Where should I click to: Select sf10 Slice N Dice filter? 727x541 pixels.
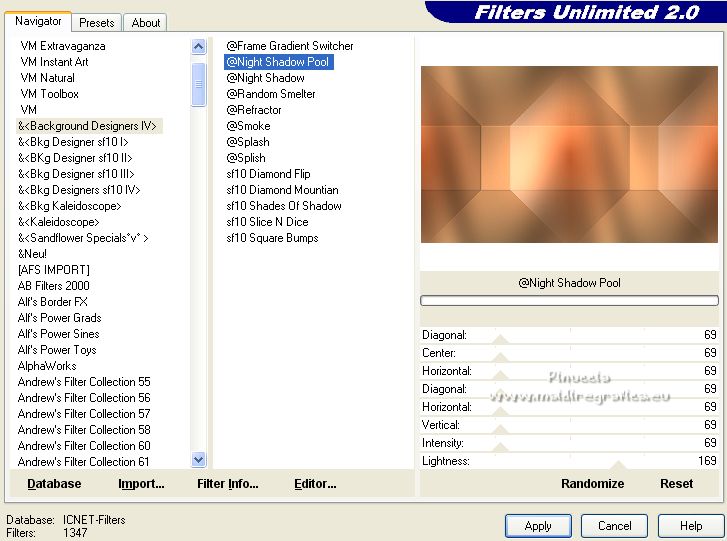click(x=267, y=222)
